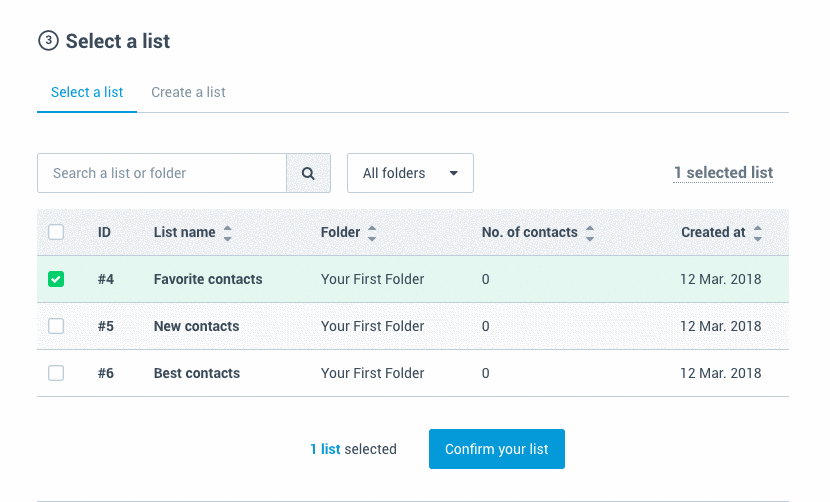Sort by No. of contacts arrows
This screenshot has width=830, height=502.
point(590,233)
